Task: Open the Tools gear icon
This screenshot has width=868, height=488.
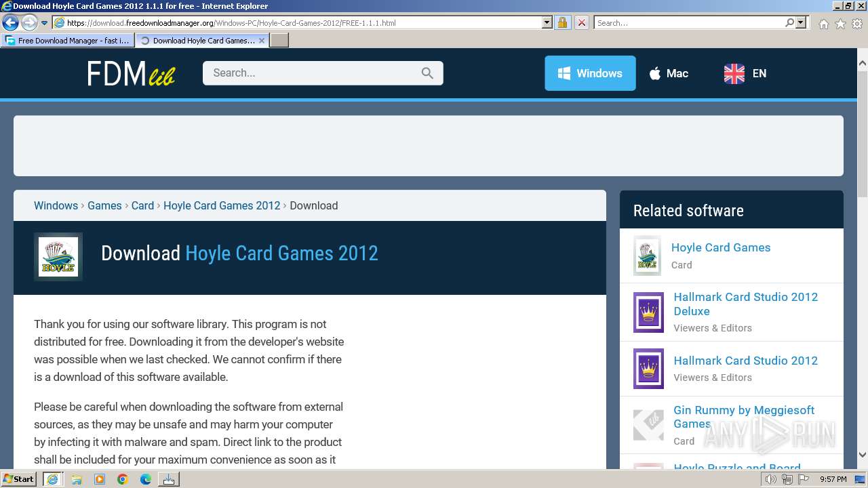Action: pyautogui.click(x=857, y=24)
